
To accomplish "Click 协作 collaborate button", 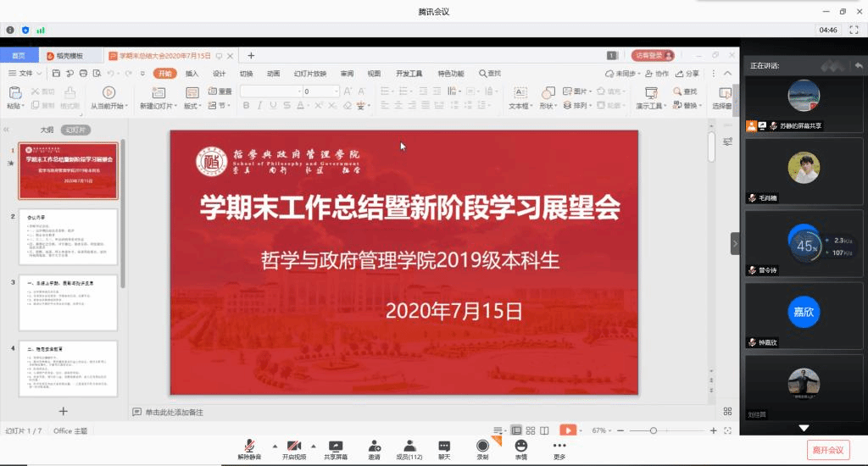I will pyautogui.click(x=657, y=73).
